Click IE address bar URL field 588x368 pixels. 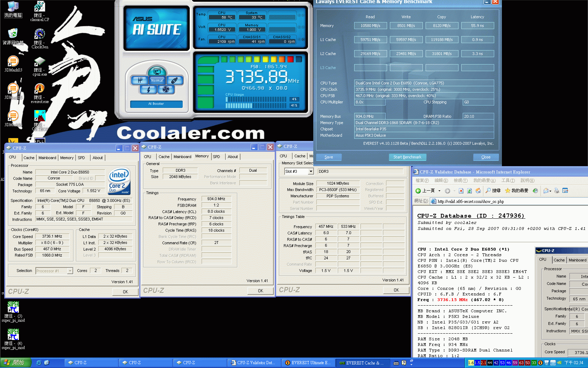(x=509, y=202)
